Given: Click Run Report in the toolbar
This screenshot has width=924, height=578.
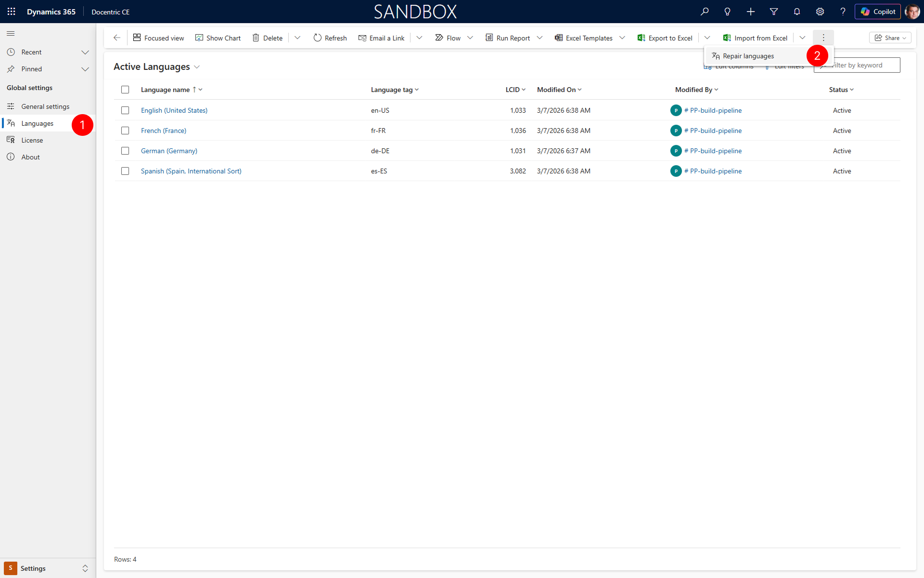Looking at the screenshot, I should (508, 38).
